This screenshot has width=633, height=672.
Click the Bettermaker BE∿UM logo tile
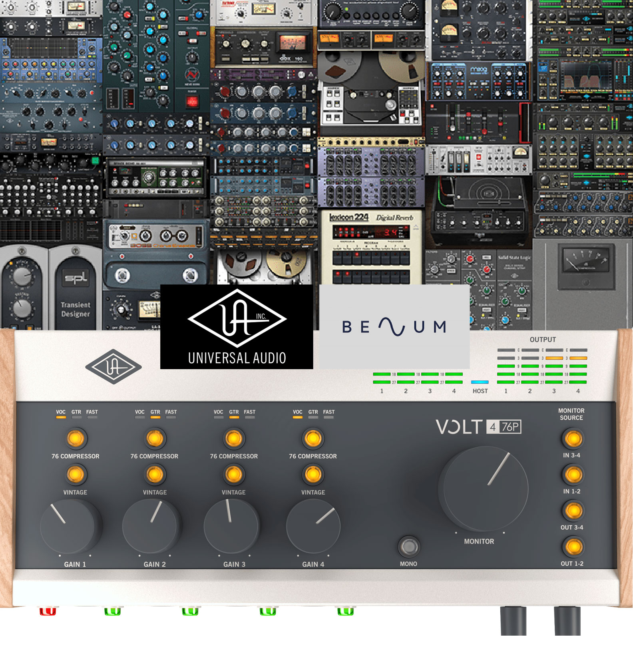pyautogui.click(x=394, y=326)
